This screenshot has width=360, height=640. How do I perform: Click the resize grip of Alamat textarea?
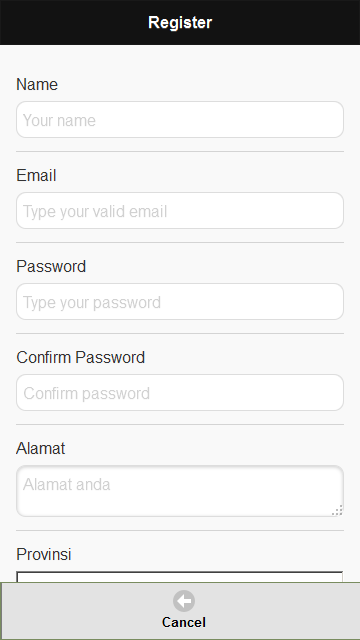point(338,510)
